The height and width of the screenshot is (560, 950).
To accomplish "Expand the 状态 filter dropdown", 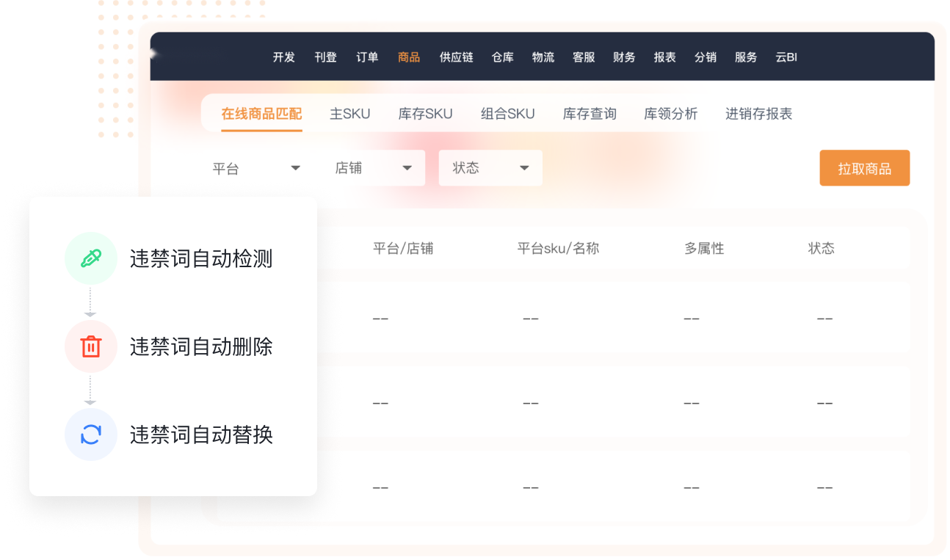I will (490, 168).
